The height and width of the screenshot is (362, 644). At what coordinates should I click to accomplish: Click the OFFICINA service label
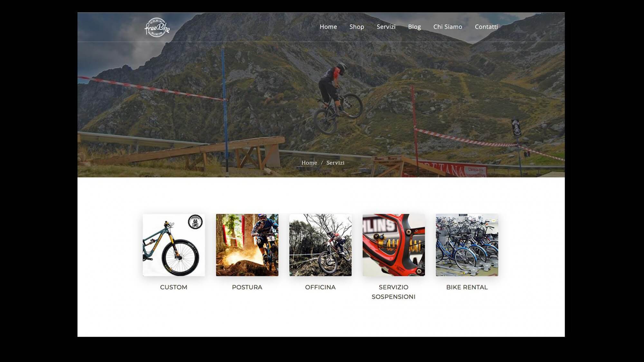coord(320,287)
